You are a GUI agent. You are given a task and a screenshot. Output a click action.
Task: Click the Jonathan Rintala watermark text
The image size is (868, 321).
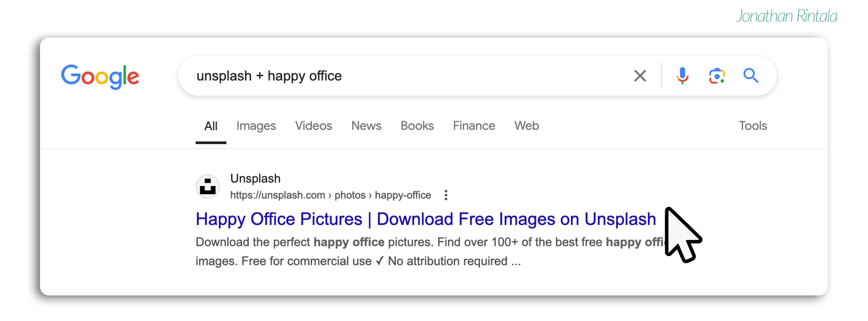tap(786, 16)
